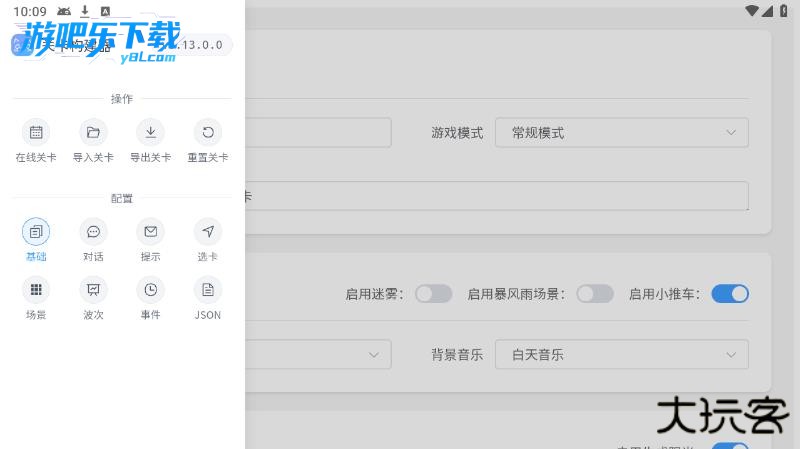
Task: Open 波次 waves config icon
Action: click(x=93, y=290)
